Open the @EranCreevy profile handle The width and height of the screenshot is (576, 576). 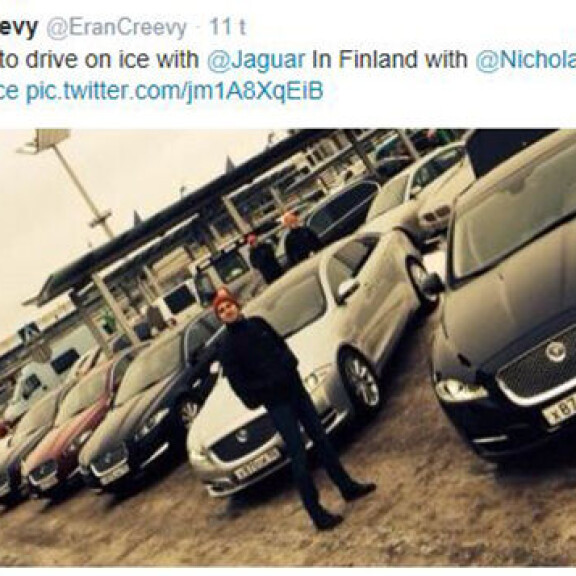pyautogui.click(x=116, y=28)
